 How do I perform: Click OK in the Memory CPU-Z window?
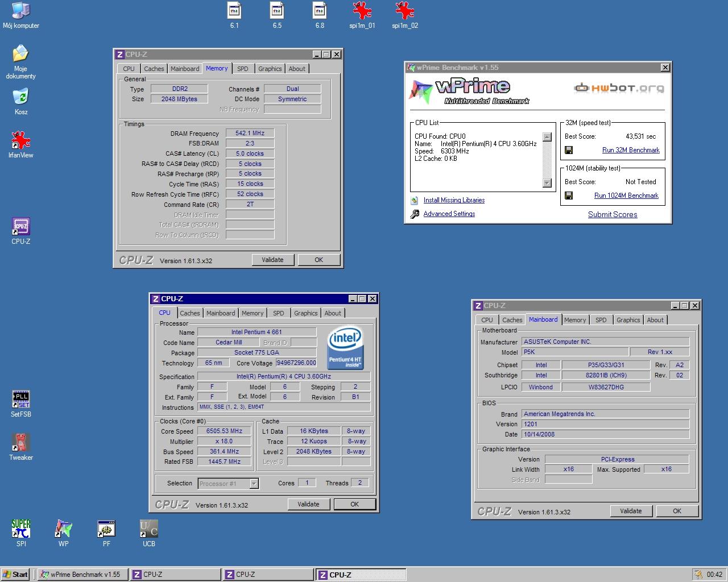point(318,260)
